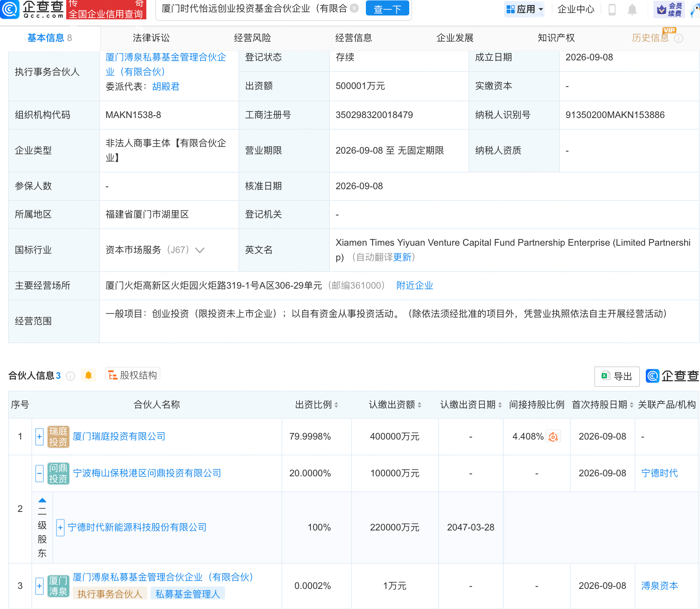Click the info icon next to 历史信息
This screenshot has height=609, width=700.
coord(679,38)
